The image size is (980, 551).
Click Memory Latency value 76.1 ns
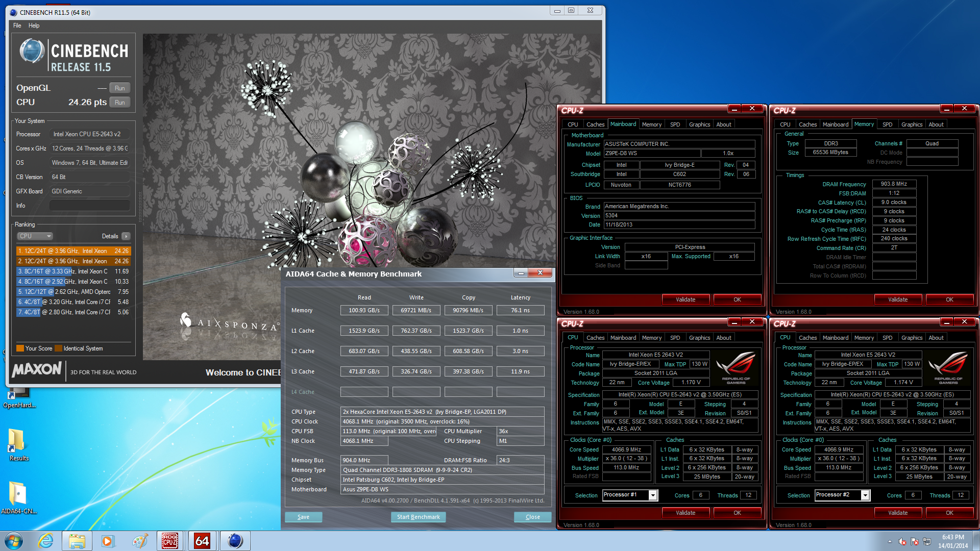(520, 310)
